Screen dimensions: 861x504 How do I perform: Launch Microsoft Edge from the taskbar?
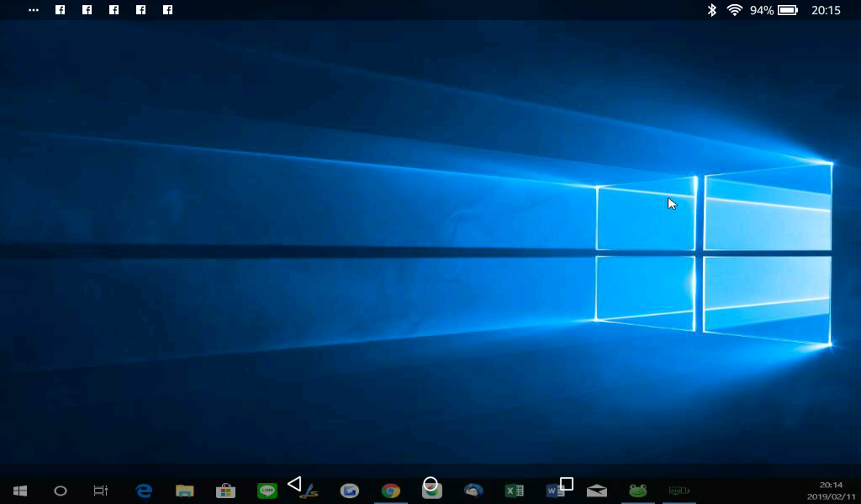(x=144, y=491)
